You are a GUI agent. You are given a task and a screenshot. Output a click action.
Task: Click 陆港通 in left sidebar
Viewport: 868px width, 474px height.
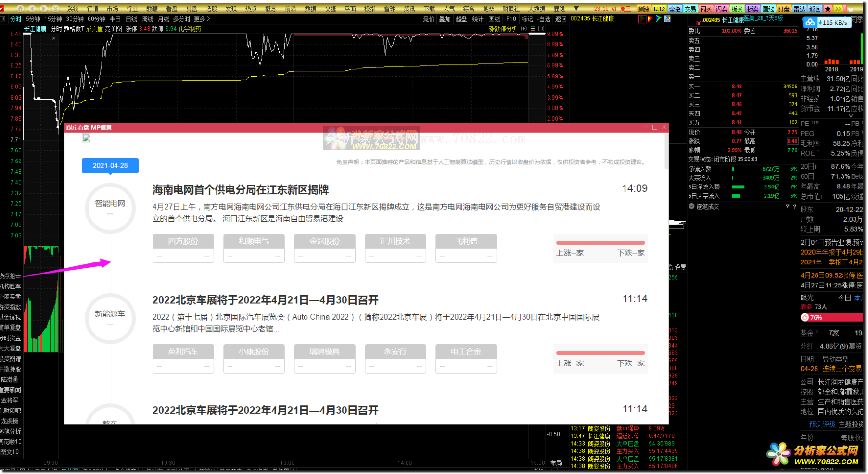tap(10, 379)
